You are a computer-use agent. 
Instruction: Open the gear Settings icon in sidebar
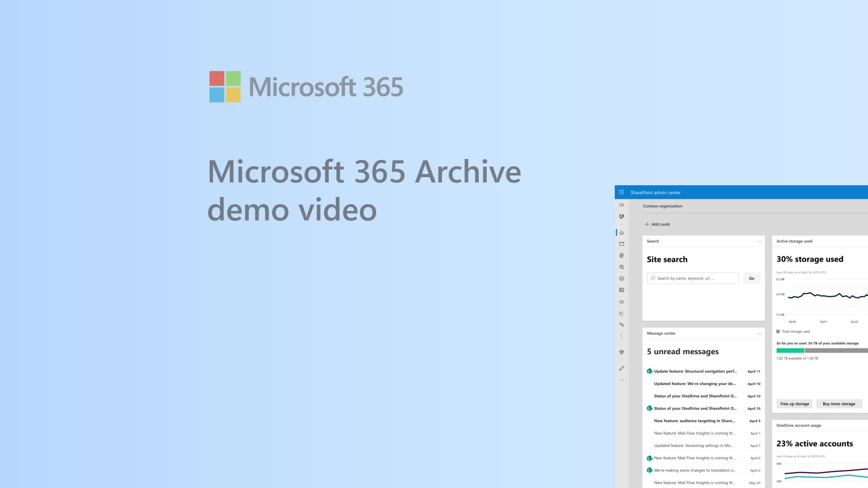(622, 279)
